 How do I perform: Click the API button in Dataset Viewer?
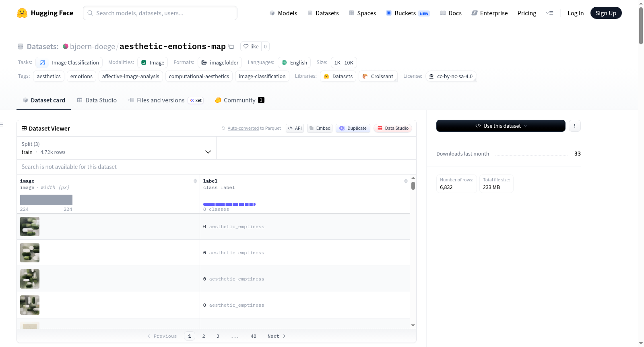[x=295, y=128]
